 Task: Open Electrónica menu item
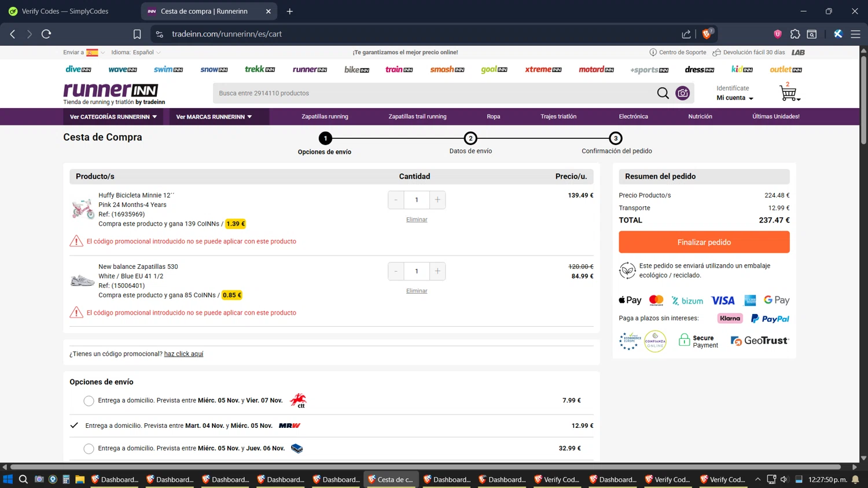coord(634,117)
